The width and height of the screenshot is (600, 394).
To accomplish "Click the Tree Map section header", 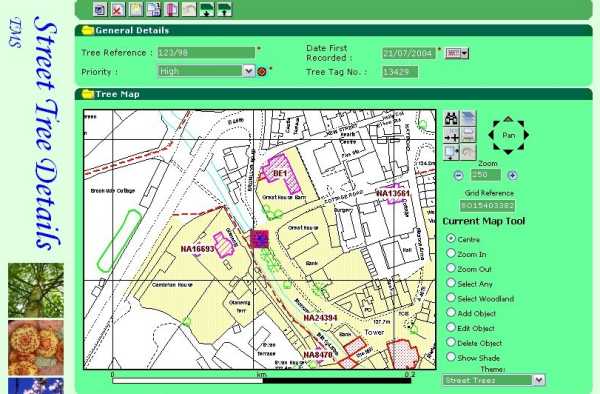I will 333,94.
